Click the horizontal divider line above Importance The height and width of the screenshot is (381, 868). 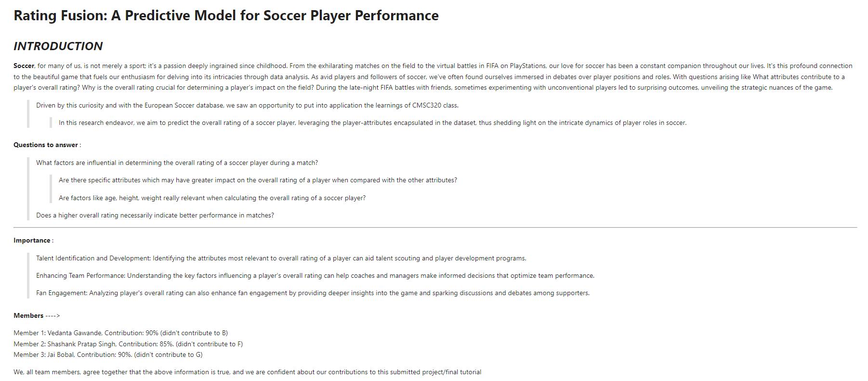click(x=435, y=227)
